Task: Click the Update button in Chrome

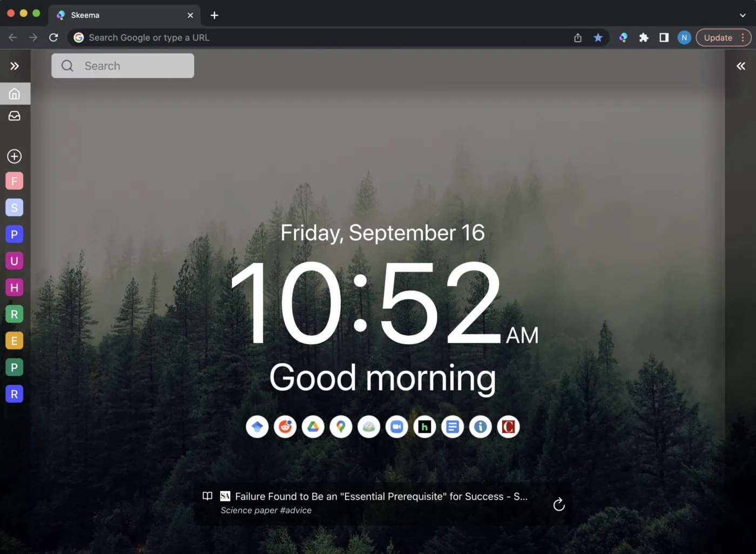Action: coord(718,38)
